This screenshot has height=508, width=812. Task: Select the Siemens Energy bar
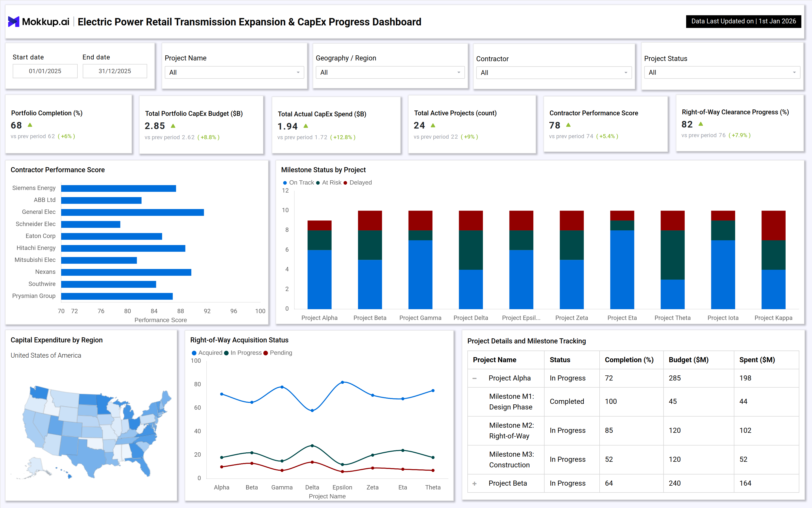(119, 188)
